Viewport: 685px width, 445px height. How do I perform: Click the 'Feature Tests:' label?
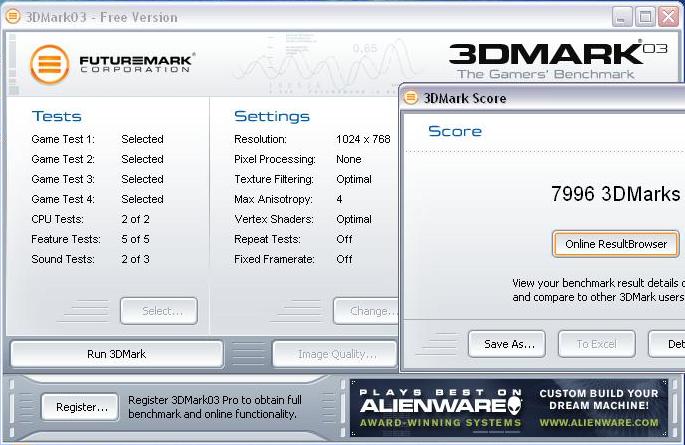pyautogui.click(x=66, y=239)
